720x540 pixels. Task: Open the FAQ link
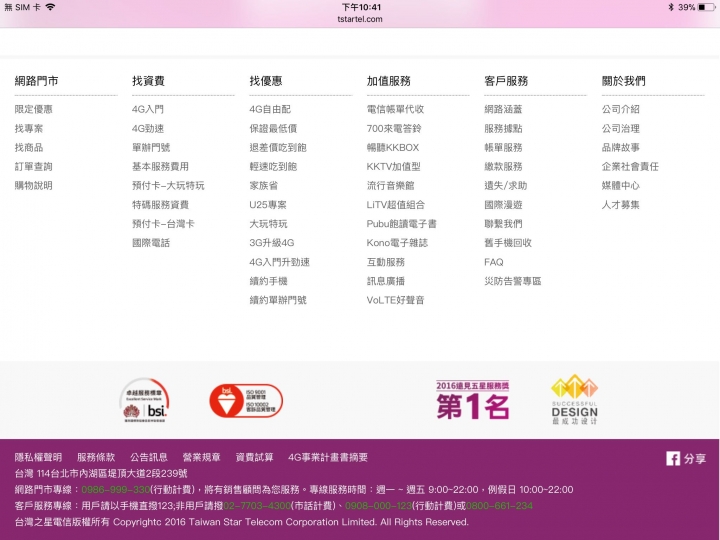pyautogui.click(x=494, y=262)
